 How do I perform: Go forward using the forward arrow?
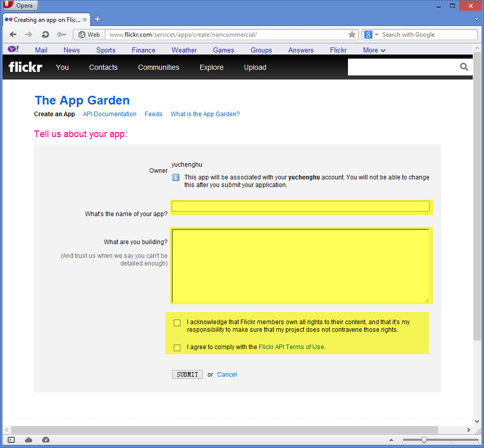[x=29, y=35]
